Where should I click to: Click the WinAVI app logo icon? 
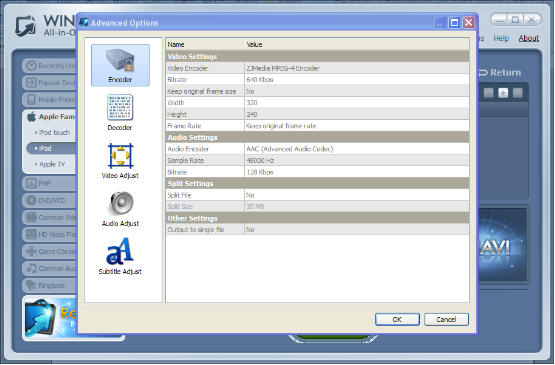pos(25,25)
